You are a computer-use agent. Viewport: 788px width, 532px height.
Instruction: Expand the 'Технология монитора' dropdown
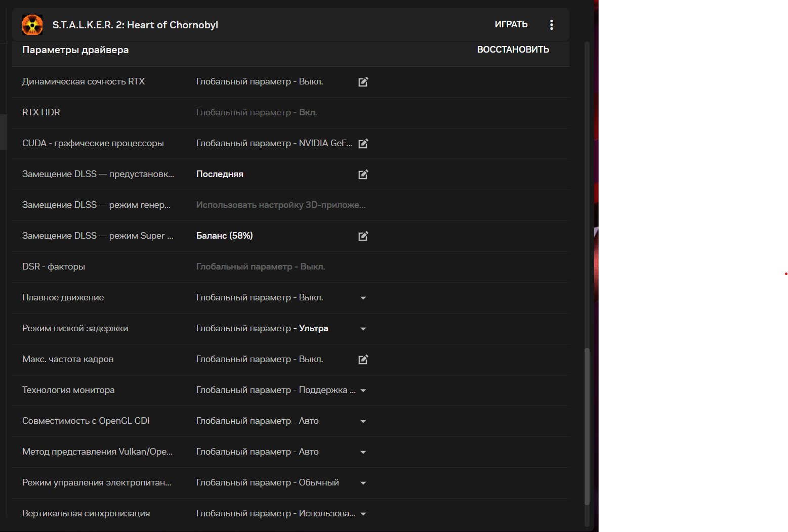click(x=363, y=390)
